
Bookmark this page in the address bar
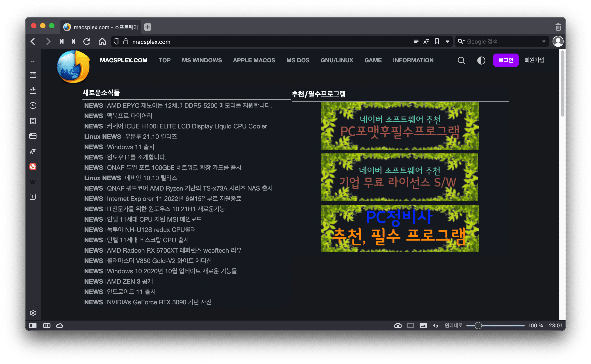pyautogui.click(x=437, y=41)
